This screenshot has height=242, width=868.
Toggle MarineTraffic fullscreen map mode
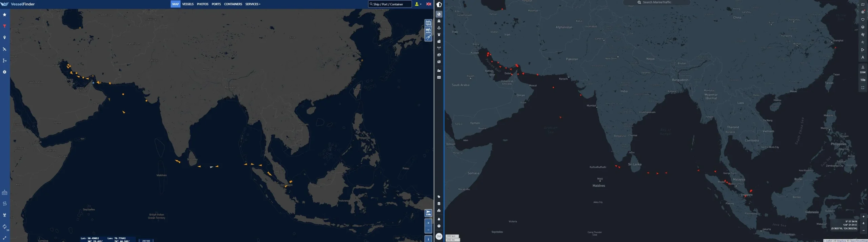(x=863, y=88)
